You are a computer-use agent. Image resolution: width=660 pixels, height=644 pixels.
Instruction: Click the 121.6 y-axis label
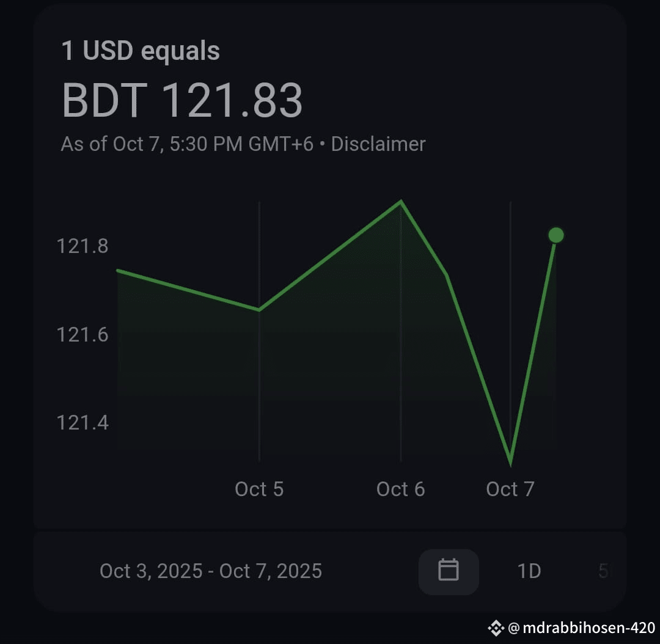[82, 335]
